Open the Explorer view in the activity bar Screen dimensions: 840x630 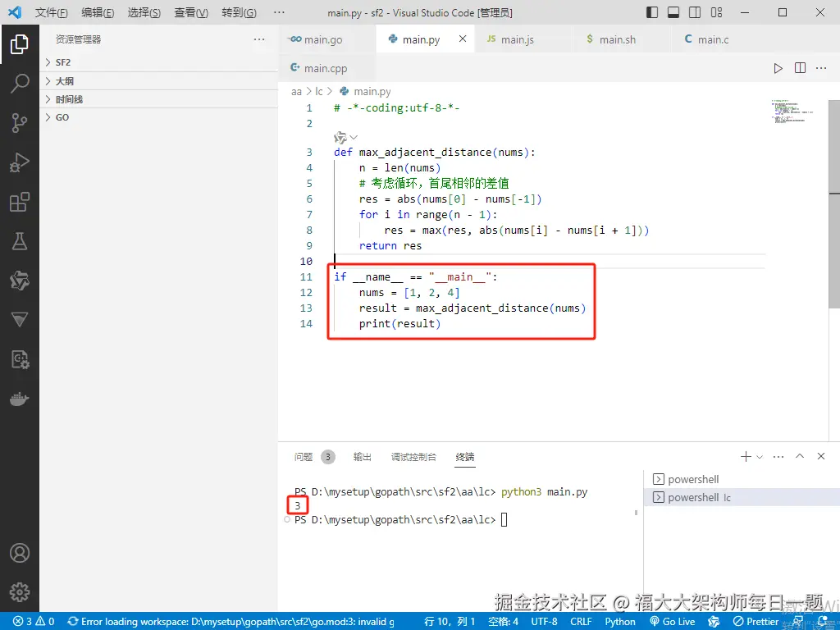pos(20,44)
